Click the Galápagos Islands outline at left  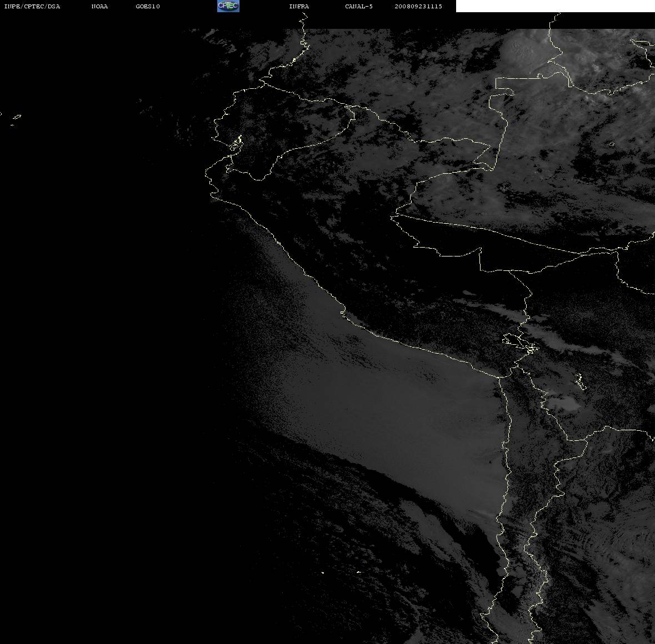point(16,119)
